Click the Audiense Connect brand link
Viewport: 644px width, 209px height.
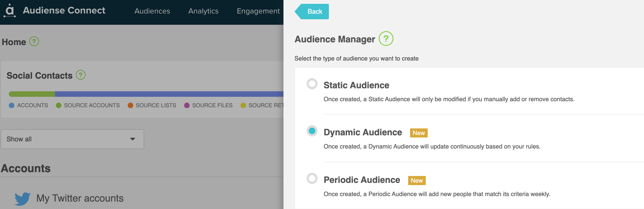click(64, 10)
